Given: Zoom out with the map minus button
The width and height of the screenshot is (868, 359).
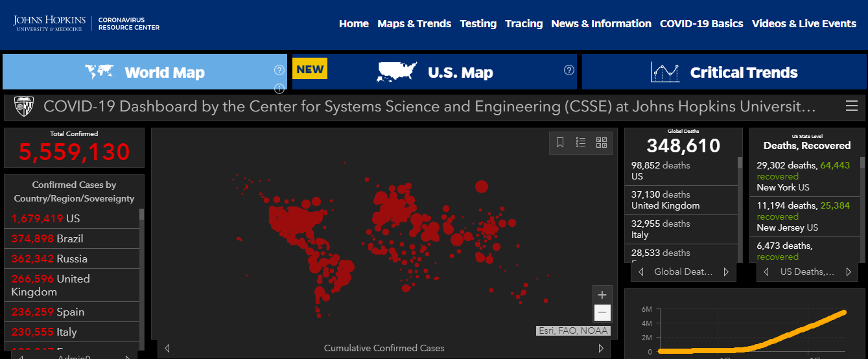Looking at the screenshot, I should pos(602,312).
